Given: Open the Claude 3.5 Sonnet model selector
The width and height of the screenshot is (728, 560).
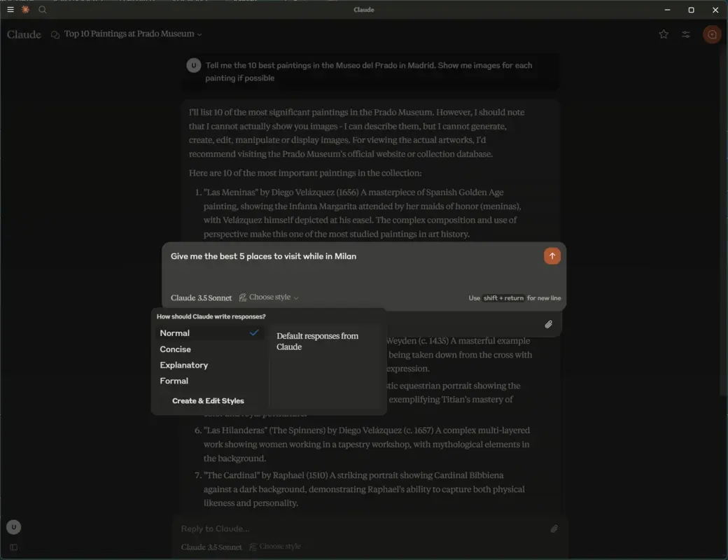Looking at the screenshot, I should 201,297.
